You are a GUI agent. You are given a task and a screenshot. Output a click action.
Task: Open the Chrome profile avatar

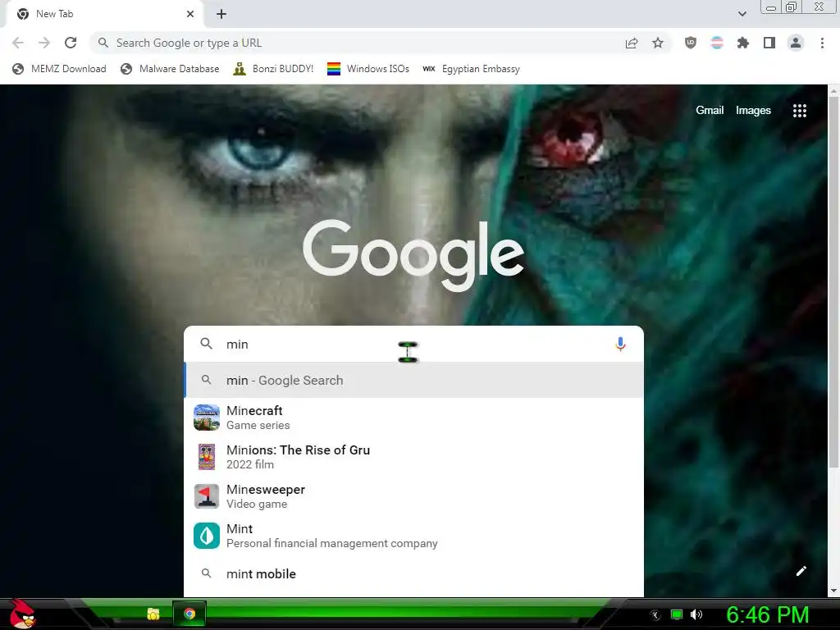(x=796, y=43)
